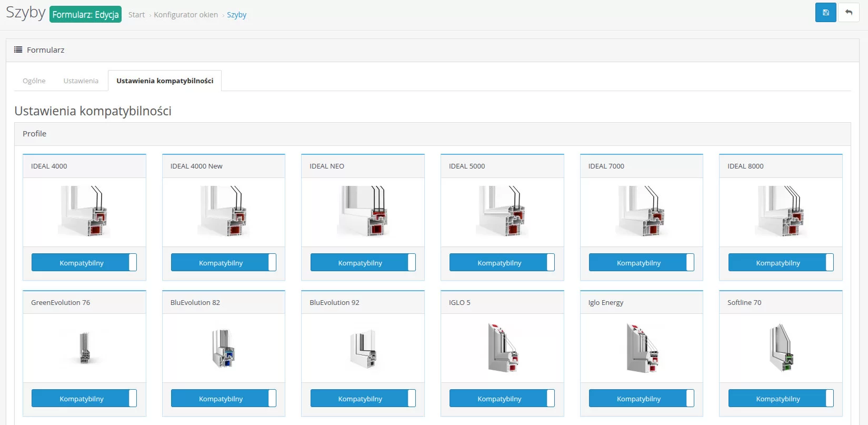Click the Iglo Energy card title
The width and height of the screenshot is (868, 425).
(x=606, y=302)
